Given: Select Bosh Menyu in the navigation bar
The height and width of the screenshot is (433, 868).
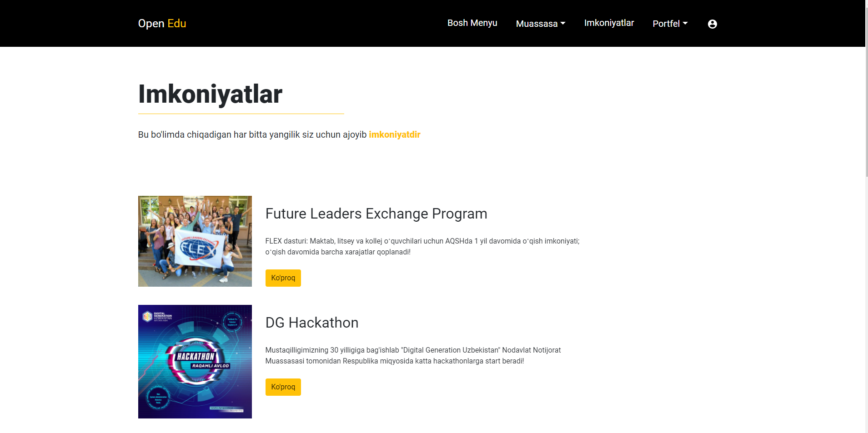Looking at the screenshot, I should 472,23.
